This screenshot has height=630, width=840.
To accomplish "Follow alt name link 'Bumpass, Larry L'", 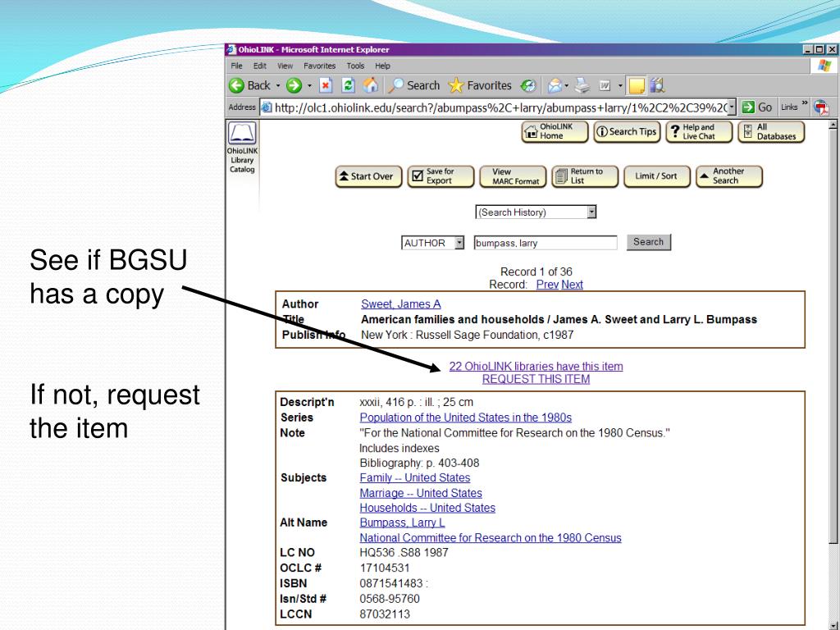I will coord(402,523).
